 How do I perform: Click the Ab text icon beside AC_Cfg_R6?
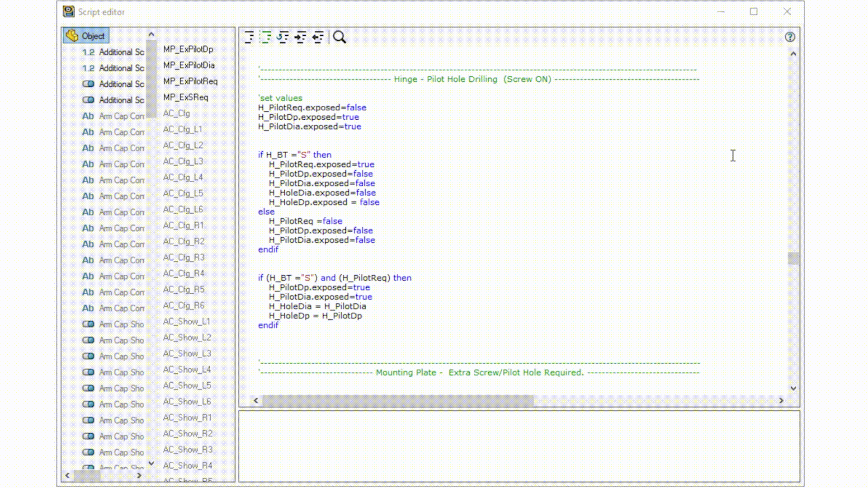click(88, 308)
